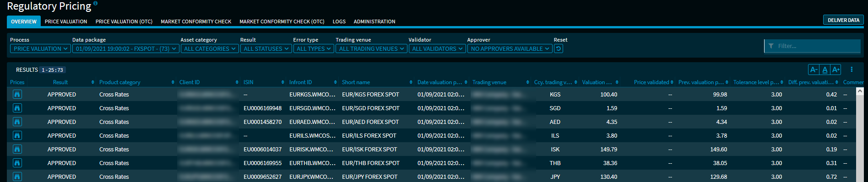
Task: Open the All Trading Venues dropdown
Action: [371, 48]
